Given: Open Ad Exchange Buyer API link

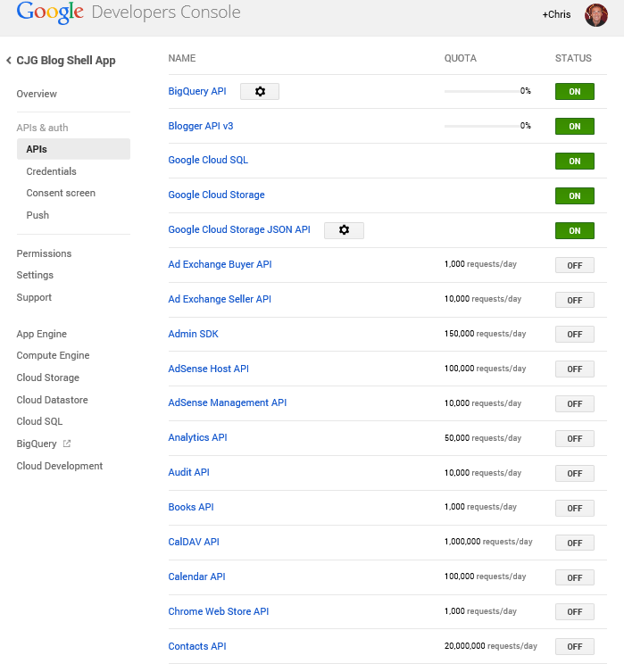Looking at the screenshot, I should click(x=220, y=264).
